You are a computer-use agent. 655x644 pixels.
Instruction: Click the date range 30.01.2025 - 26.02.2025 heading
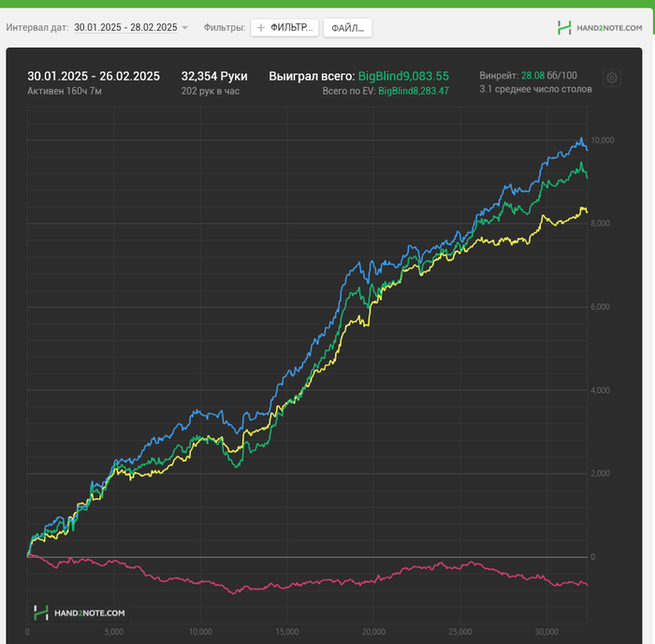pyautogui.click(x=94, y=76)
